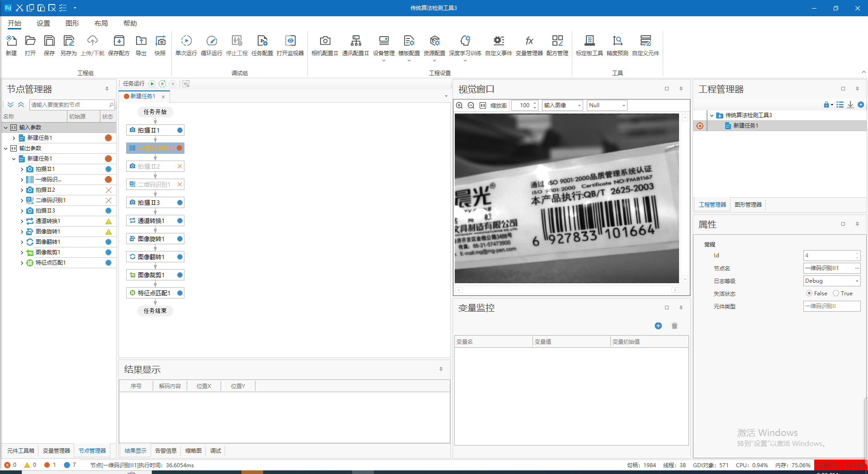Open the 日志等级 Debug dropdown

tap(832, 281)
